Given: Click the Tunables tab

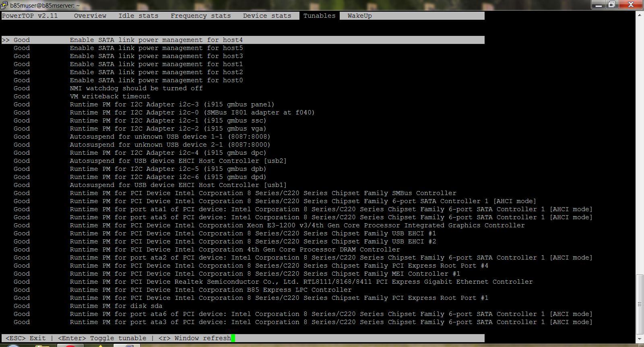Looking at the screenshot, I should coord(320,16).
